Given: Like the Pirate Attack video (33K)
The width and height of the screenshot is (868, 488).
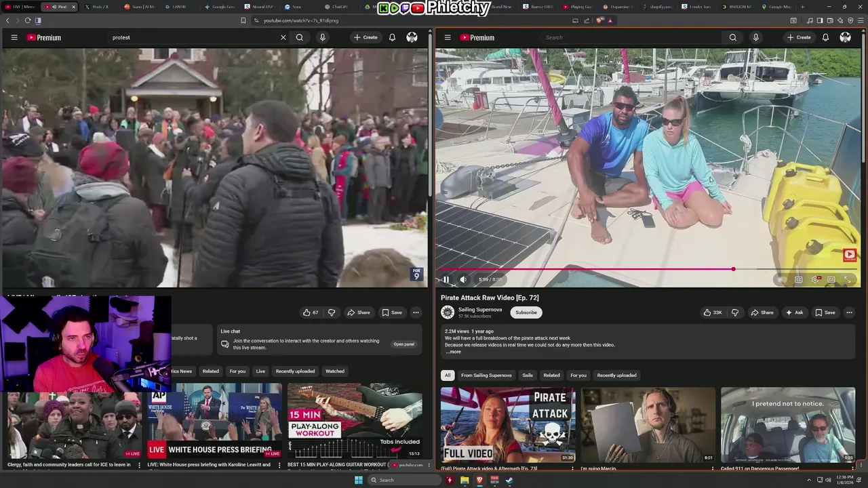Looking at the screenshot, I should pyautogui.click(x=713, y=312).
